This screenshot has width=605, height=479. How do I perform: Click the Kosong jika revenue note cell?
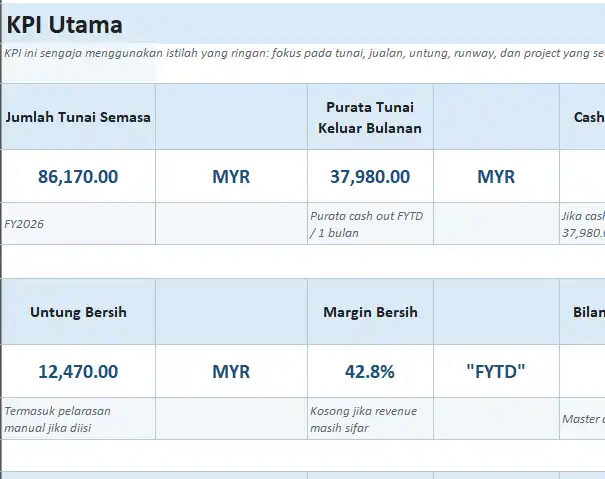[x=370, y=419]
